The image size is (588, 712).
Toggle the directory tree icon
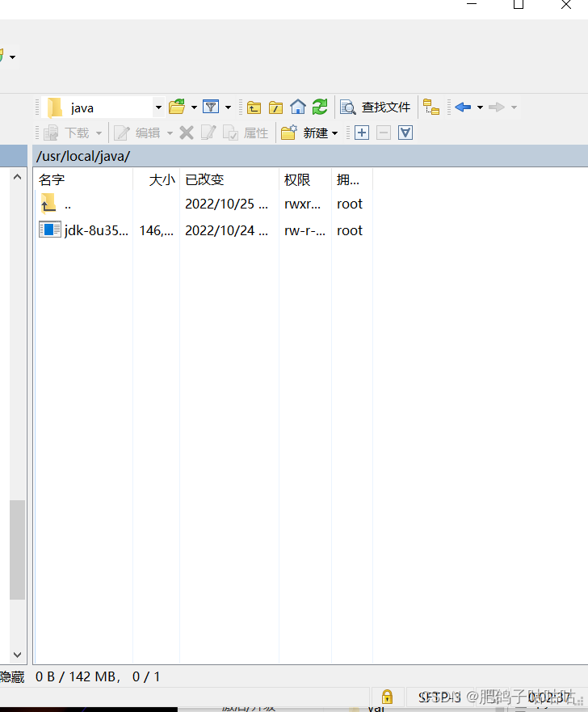coord(431,107)
